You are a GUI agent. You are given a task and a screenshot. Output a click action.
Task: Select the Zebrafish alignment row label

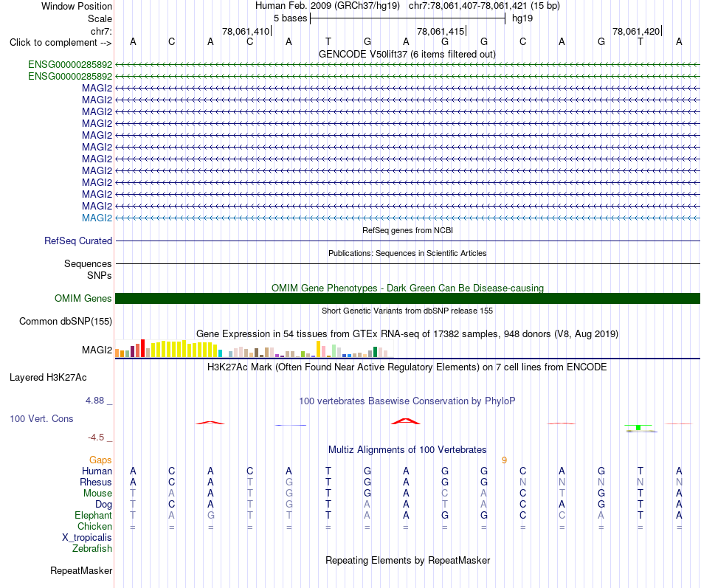91,548
